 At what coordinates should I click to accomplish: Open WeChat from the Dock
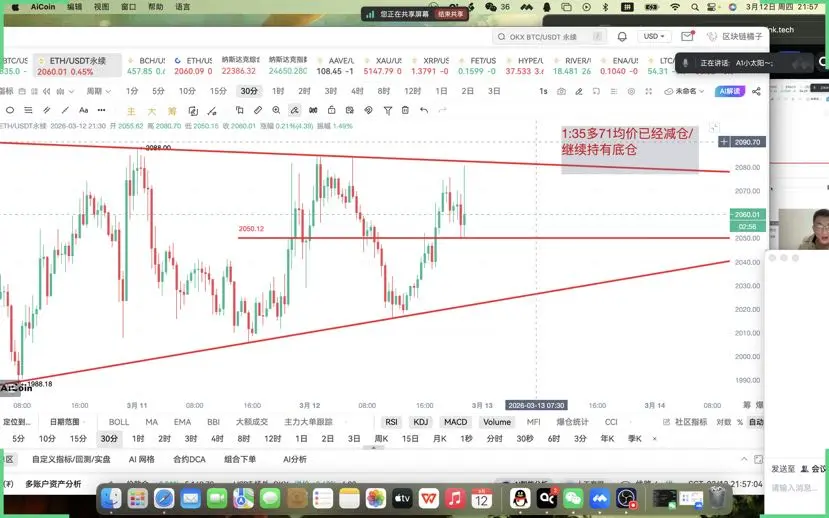tap(573, 498)
